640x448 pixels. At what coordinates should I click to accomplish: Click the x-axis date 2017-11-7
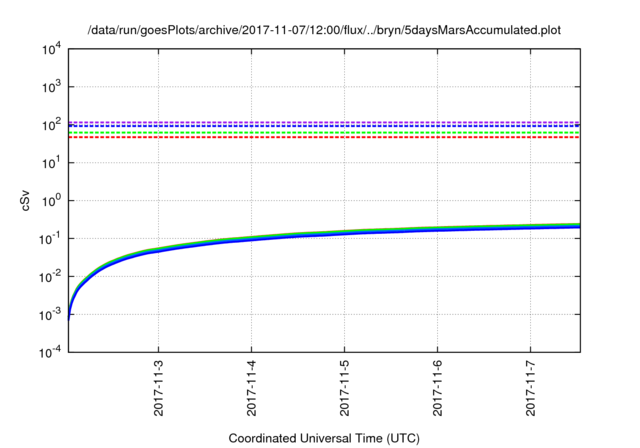(x=531, y=388)
